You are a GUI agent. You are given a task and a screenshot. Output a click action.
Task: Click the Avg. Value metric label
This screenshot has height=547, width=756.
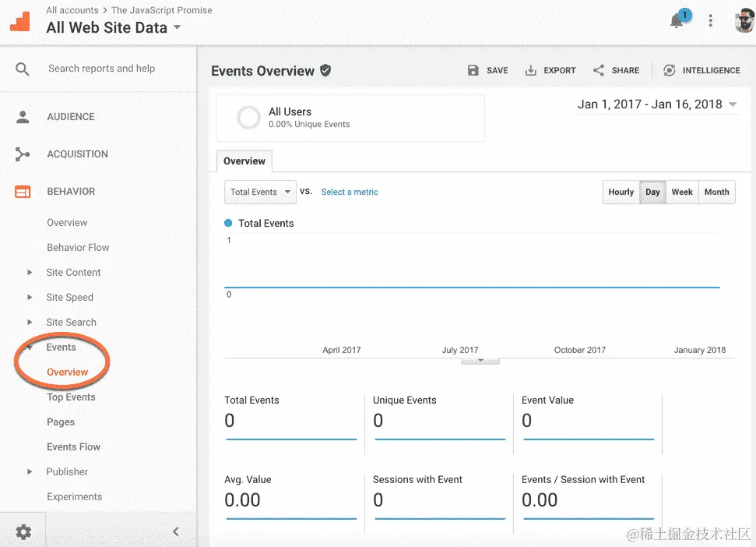click(x=248, y=480)
